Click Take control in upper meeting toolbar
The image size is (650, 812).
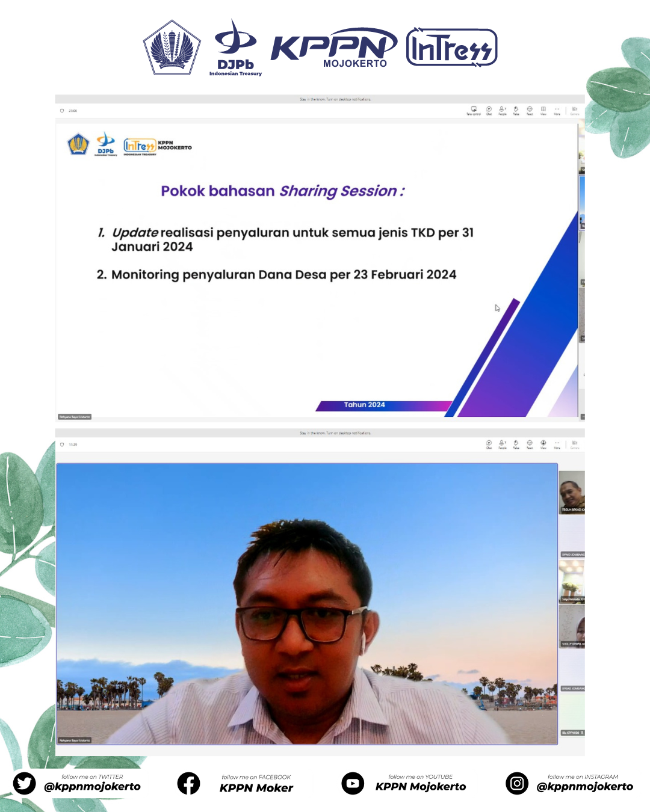coord(474,110)
